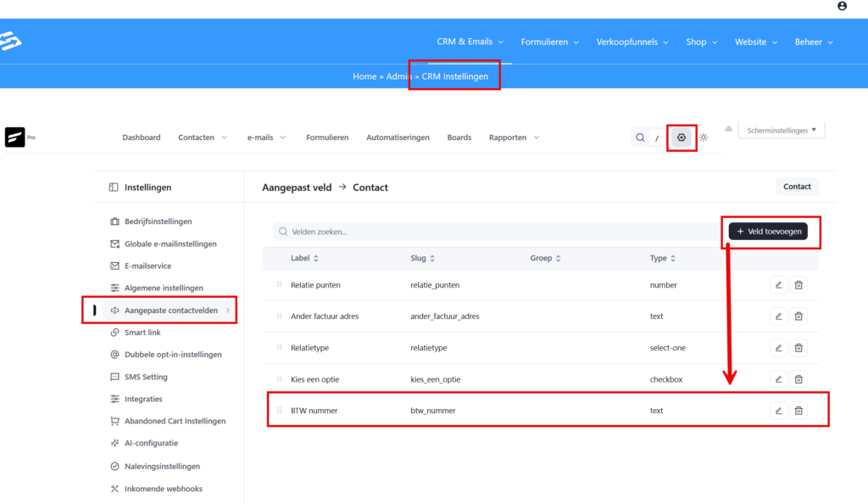868x504 pixels.
Task: Click the FluentCRM Pro logo
Action: (15, 137)
